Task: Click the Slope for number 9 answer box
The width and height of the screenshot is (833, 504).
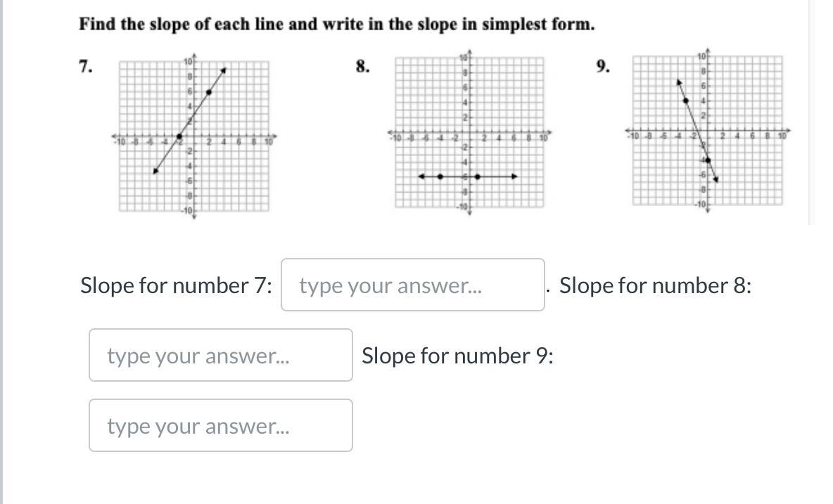Action: click(x=220, y=426)
